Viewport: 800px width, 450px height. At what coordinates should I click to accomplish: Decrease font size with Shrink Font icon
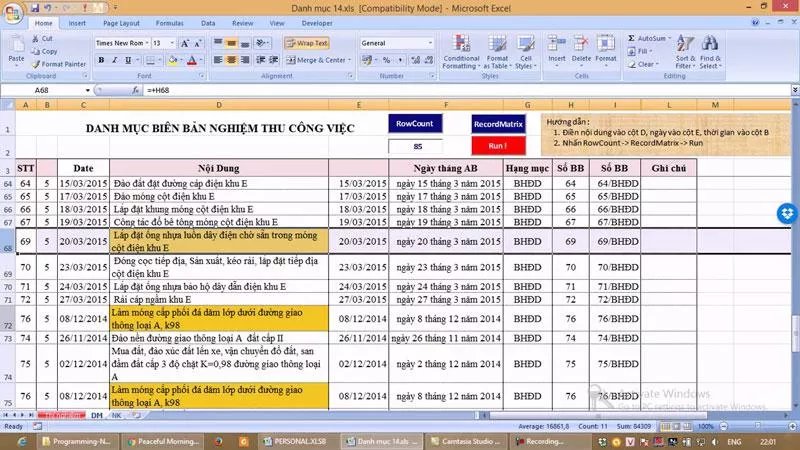(198, 43)
